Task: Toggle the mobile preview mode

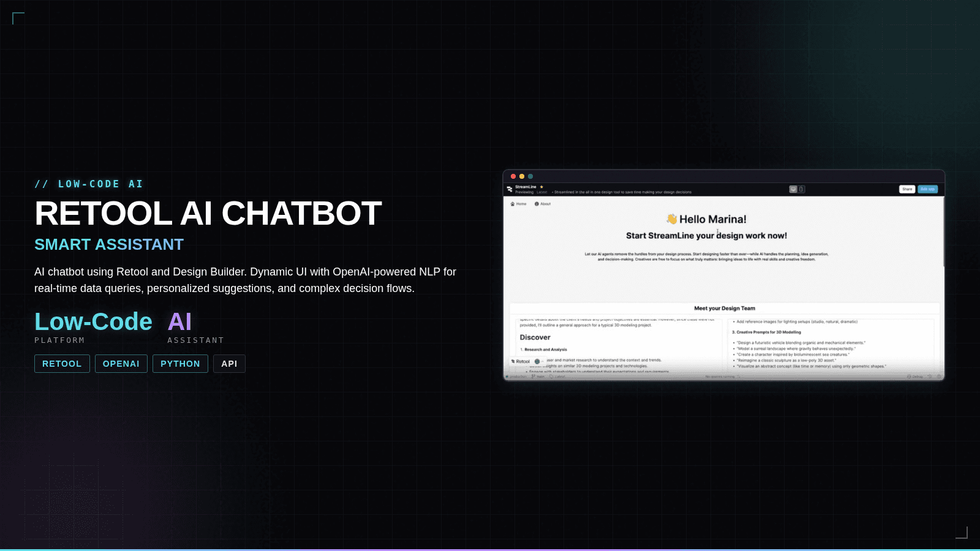Action: [800, 189]
